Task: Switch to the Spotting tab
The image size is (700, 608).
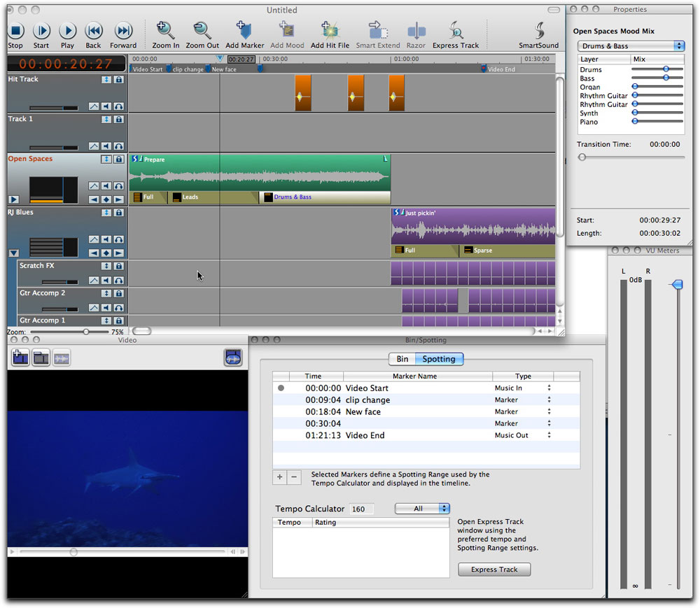Action: point(440,359)
